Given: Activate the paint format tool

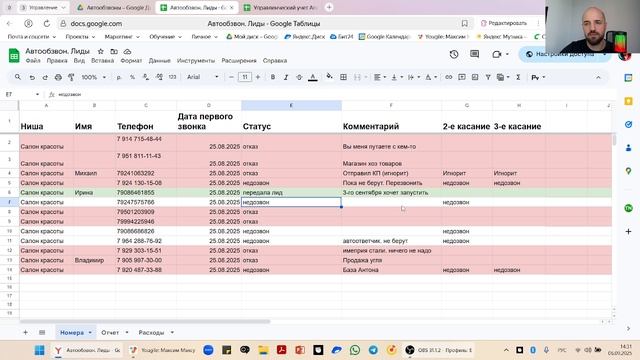Looking at the screenshot, I should tap(71, 77).
